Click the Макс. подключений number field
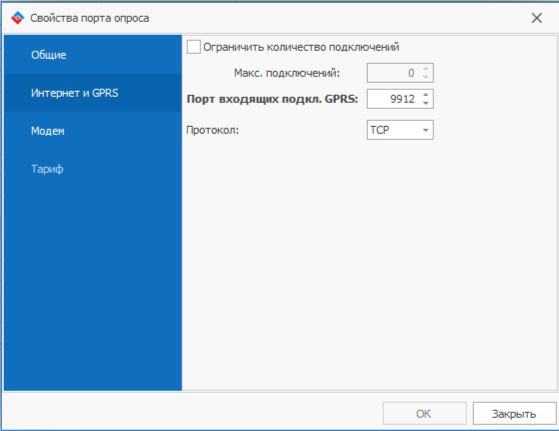 tap(400, 73)
